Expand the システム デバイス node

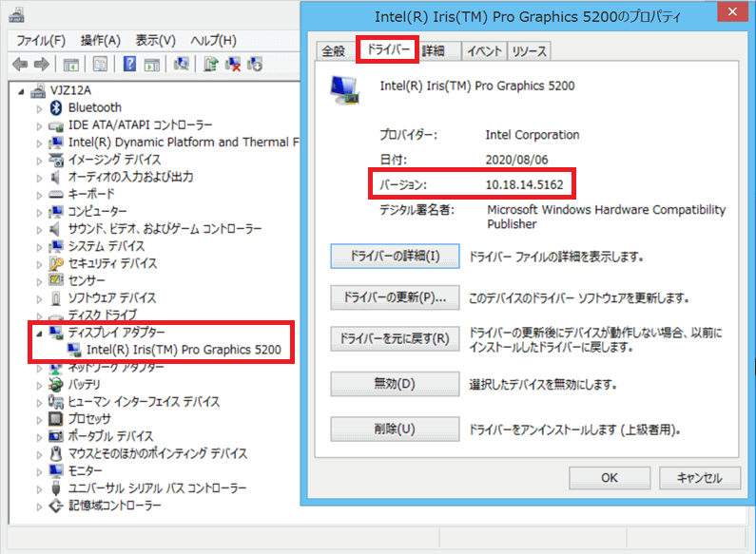coord(39,247)
